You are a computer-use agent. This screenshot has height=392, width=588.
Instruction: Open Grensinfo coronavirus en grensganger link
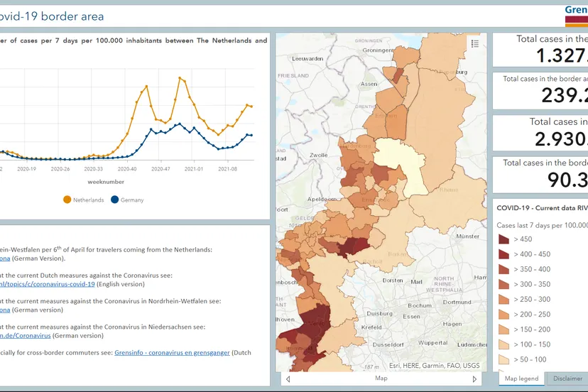point(172,352)
